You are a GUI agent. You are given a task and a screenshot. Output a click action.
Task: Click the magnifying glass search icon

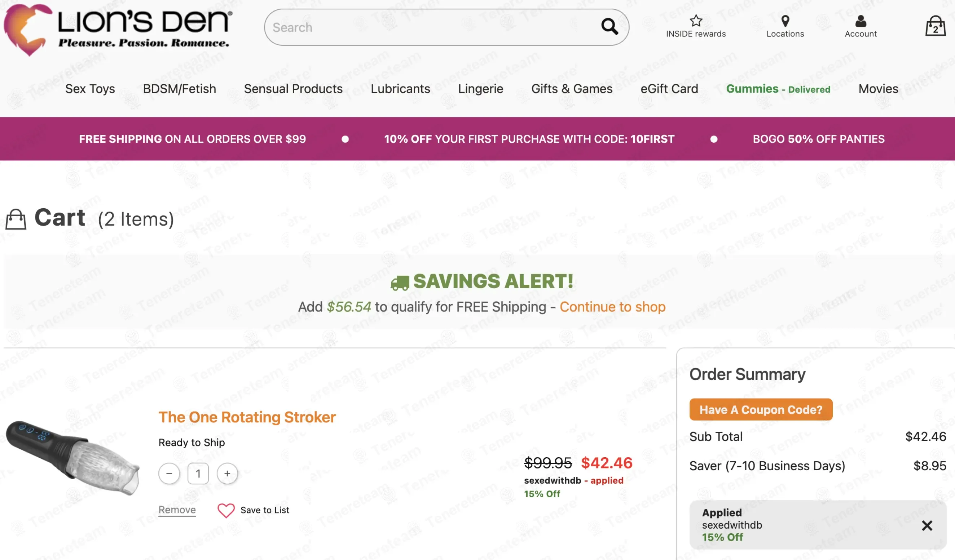click(609, 27)
